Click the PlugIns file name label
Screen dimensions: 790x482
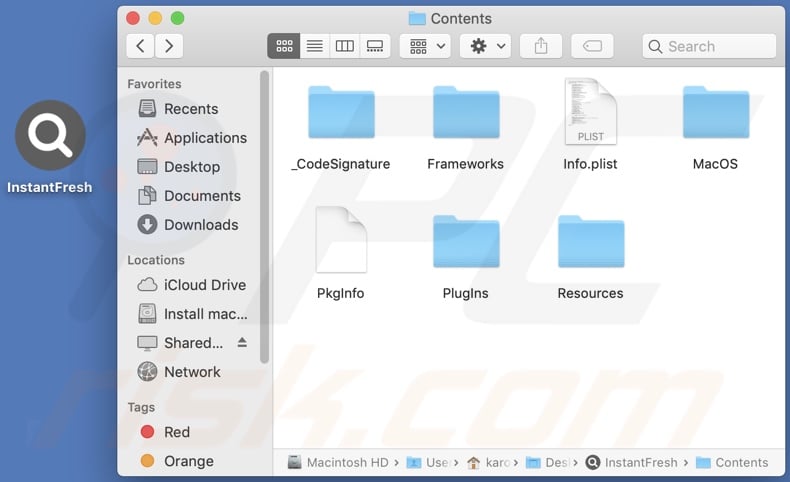point(466,293)
